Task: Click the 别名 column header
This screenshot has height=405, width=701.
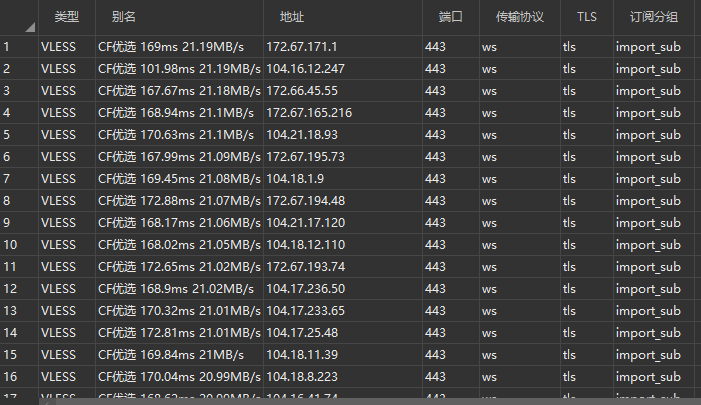Action: click(124, 17)
